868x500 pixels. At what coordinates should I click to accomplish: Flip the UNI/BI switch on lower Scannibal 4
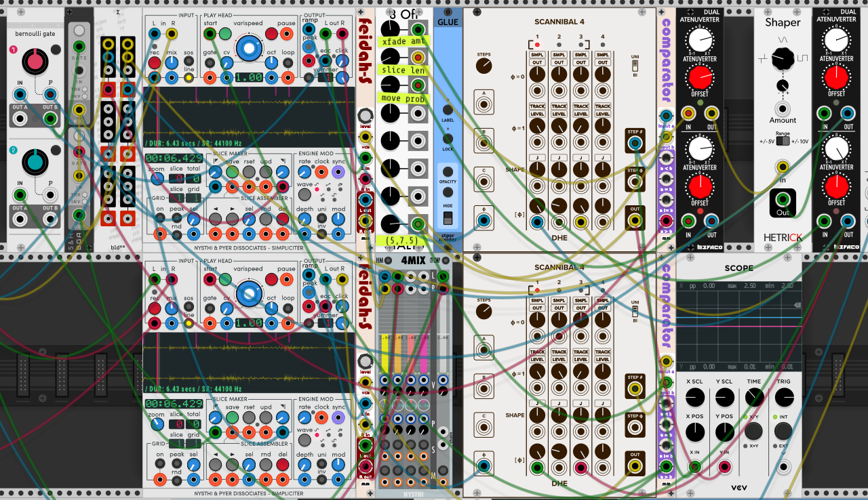(x=635, y=312)
